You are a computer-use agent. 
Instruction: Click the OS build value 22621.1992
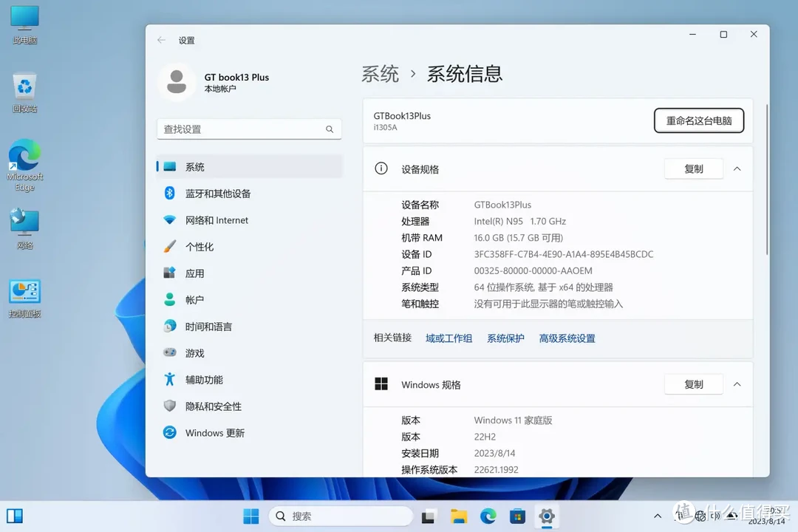(497, 470)
